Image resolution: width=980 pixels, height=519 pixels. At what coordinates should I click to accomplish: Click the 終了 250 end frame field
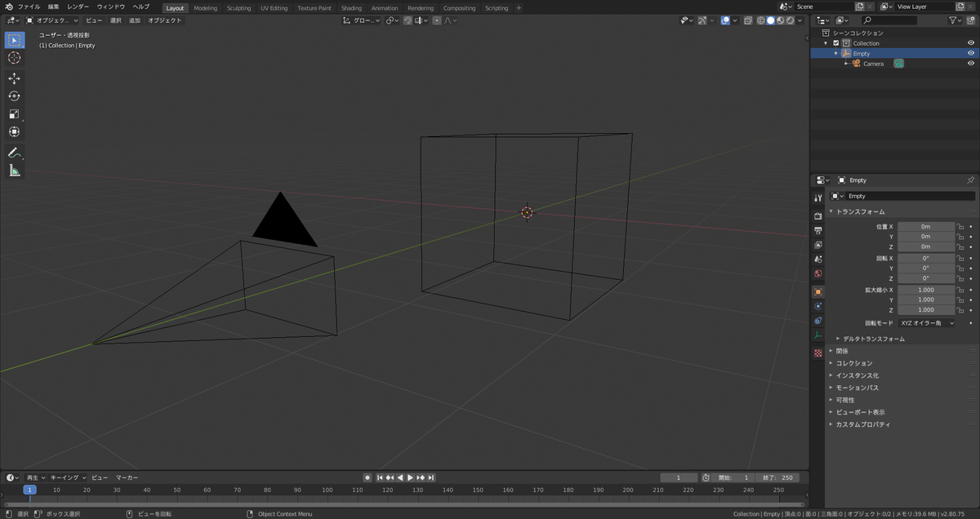pyautogui.click(x=777, y=477)
